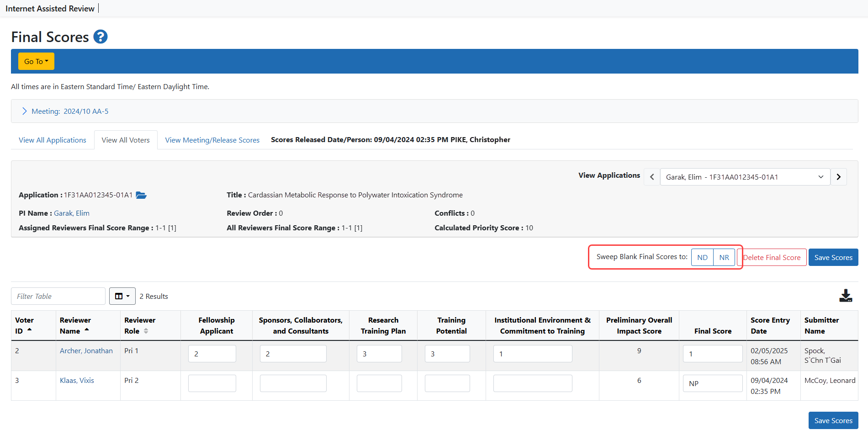Sweep blank final scores to ND
Screen dimensions: 868x435
pos(702,257)
